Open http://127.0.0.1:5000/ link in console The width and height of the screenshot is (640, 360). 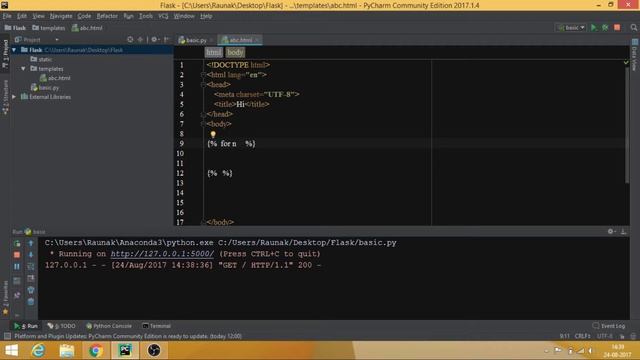pyautogui.click(x=162, y=253)
